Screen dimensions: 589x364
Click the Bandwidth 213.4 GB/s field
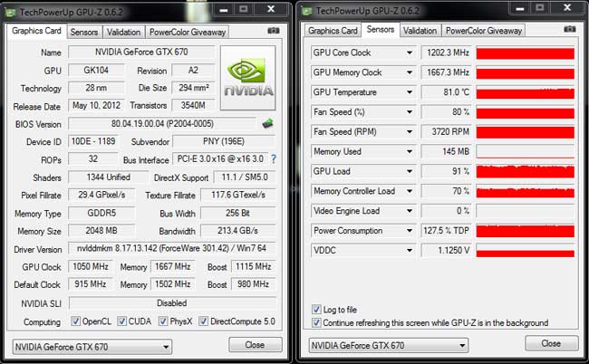tap(238, 230)
